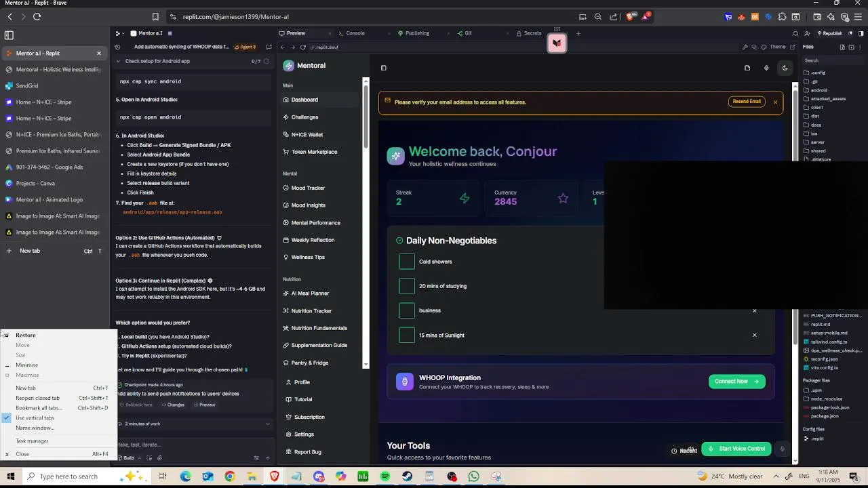The height and width of the screenshot is (488, 868).
Task: Open the chat history clock icon
Action: point(117,47)
